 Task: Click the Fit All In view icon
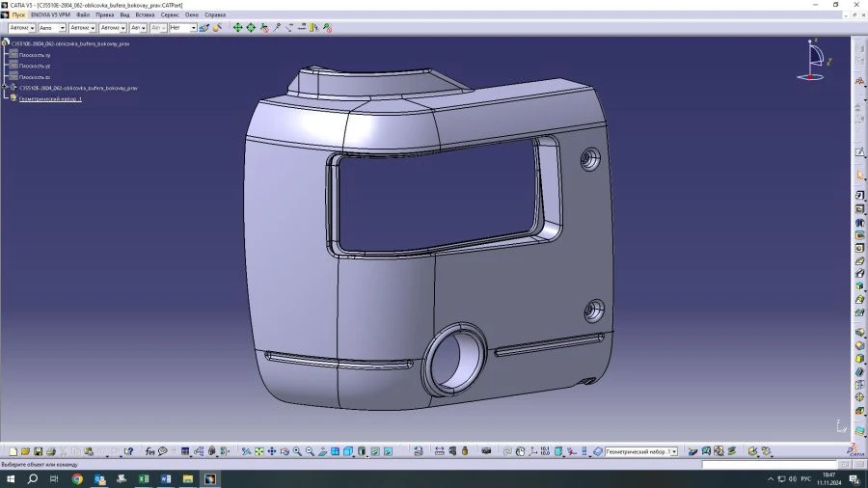click(x=259, y=451)
